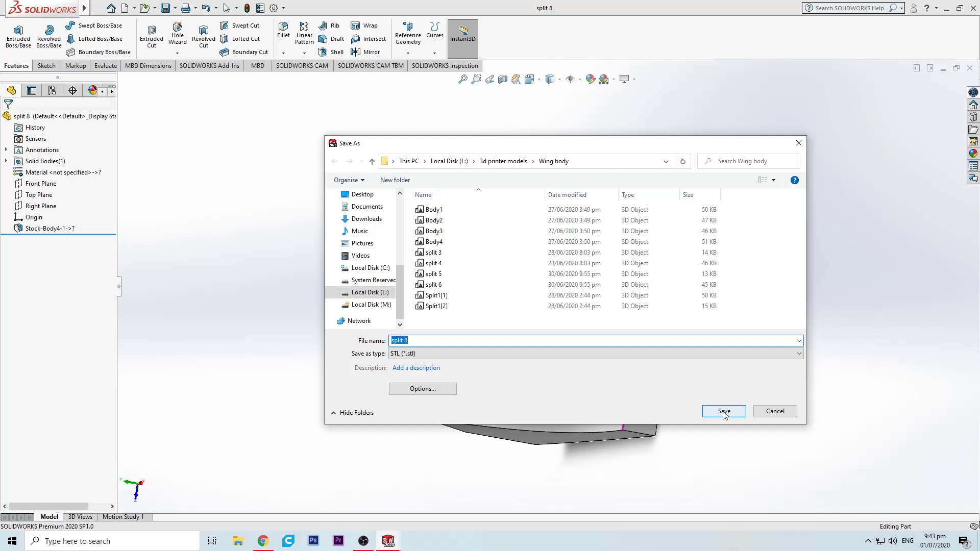Click the Save button in dialog
The image size is (980, 551).
724,411
